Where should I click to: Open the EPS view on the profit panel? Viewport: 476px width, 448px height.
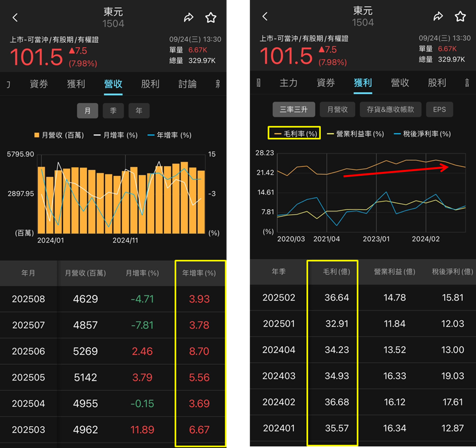[x=439, y=109]
